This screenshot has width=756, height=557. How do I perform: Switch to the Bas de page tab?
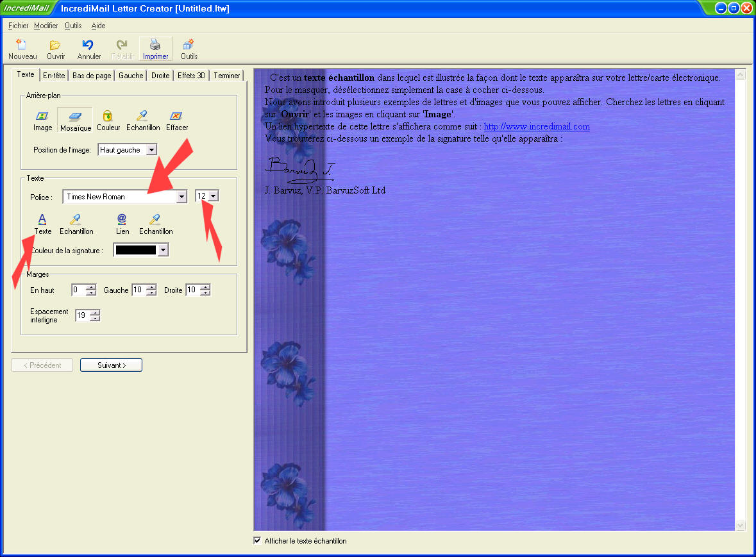pyautogui.click(x=92, y=76)
